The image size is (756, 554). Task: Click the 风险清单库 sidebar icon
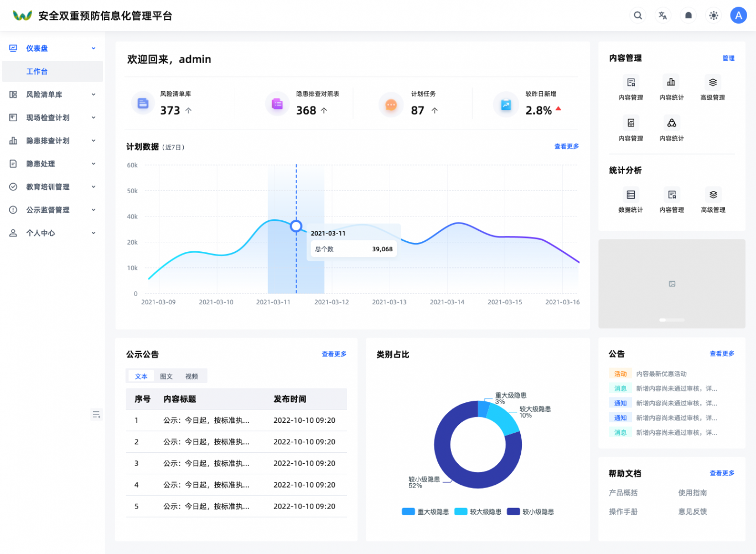pos(13,95)
